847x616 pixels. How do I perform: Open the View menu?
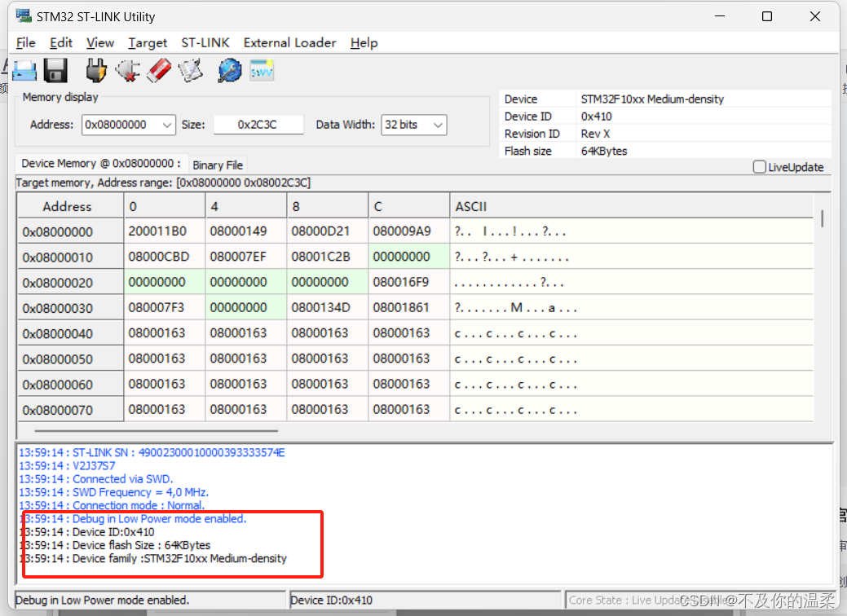pos(100,42)
